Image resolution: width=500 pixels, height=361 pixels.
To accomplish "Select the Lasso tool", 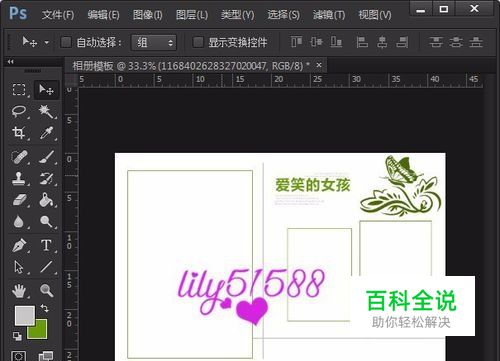I will point(19,111).
